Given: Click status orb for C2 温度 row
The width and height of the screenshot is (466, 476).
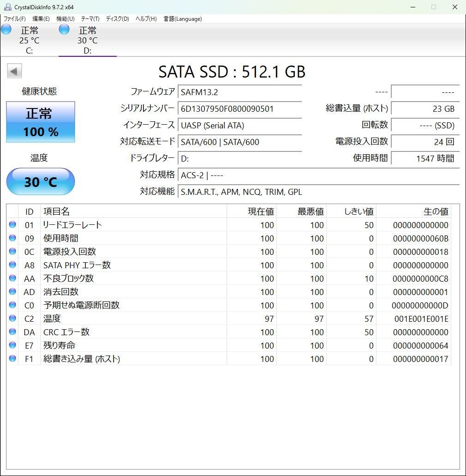Looking at the screenshot, I should tap(12, 318).
